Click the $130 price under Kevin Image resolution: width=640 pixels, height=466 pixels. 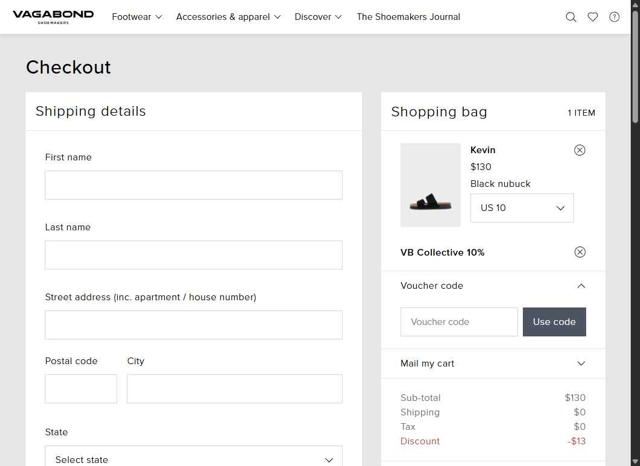[481, 166]
